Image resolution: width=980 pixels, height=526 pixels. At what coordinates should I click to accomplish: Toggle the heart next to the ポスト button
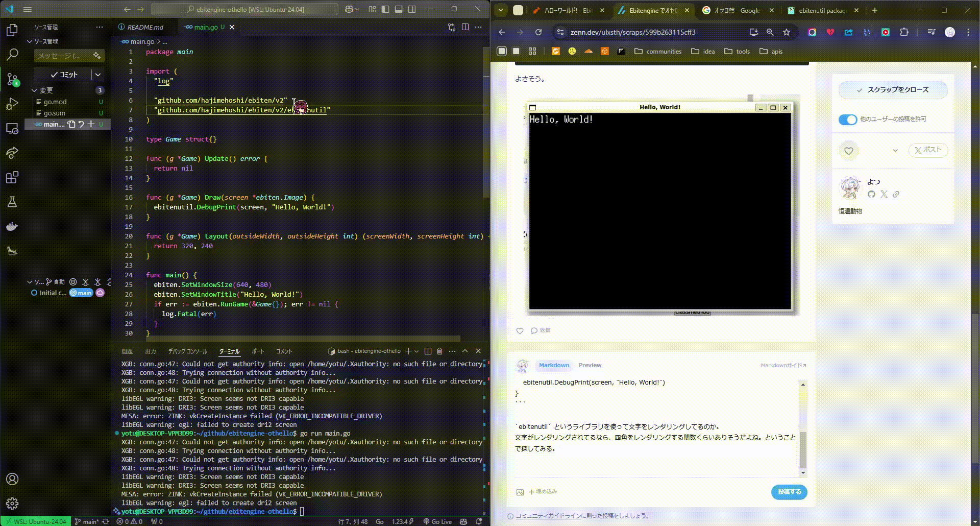[x=848, y=151]
